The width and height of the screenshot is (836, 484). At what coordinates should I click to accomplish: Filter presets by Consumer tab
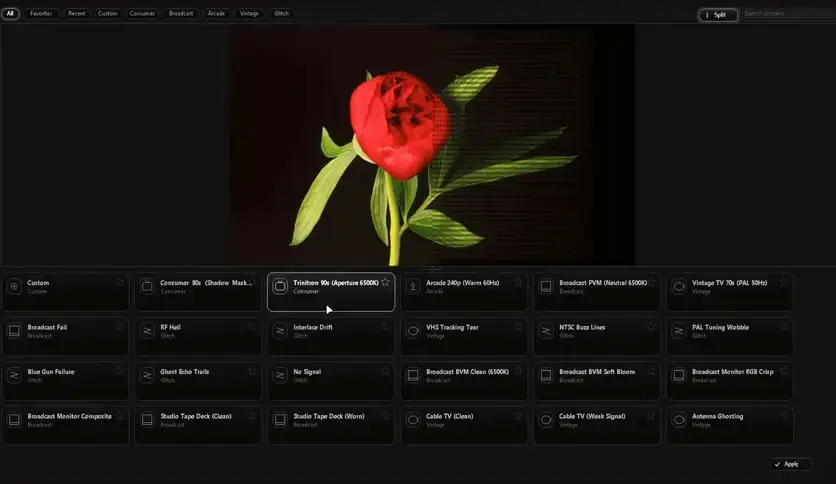click(x=142, y=13)
